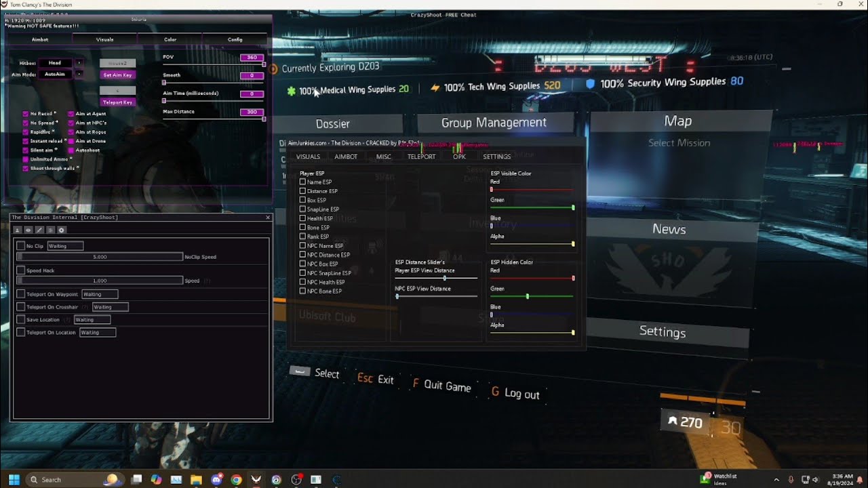The width and height of the screenshot is (868, 488).
Task: Open the player tab icon in CrazyShoot window
Action: [x=18, y=230]
